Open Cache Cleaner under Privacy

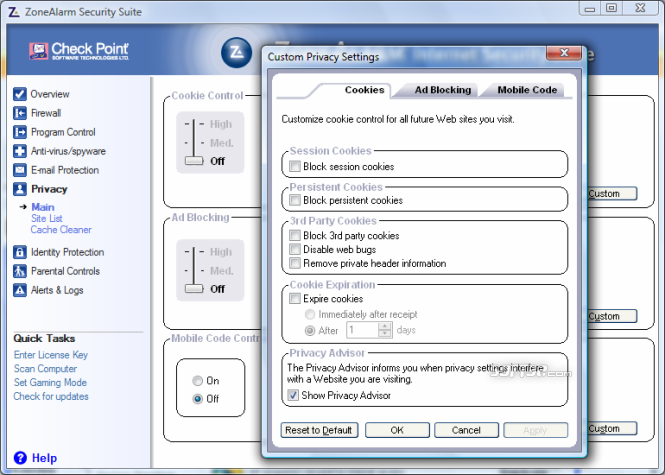61,229
